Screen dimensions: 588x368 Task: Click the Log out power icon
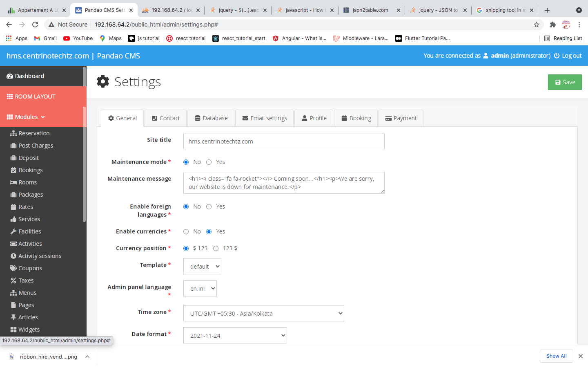[x=557, y=56]
